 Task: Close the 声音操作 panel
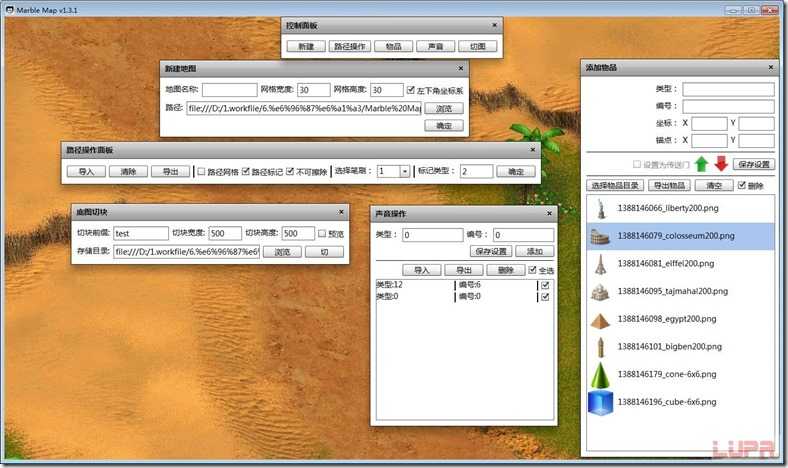tap(549, 214)
